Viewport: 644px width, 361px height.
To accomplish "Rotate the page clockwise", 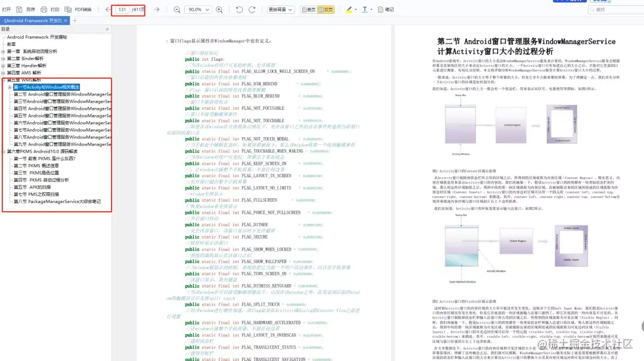I will pos(251,9).
